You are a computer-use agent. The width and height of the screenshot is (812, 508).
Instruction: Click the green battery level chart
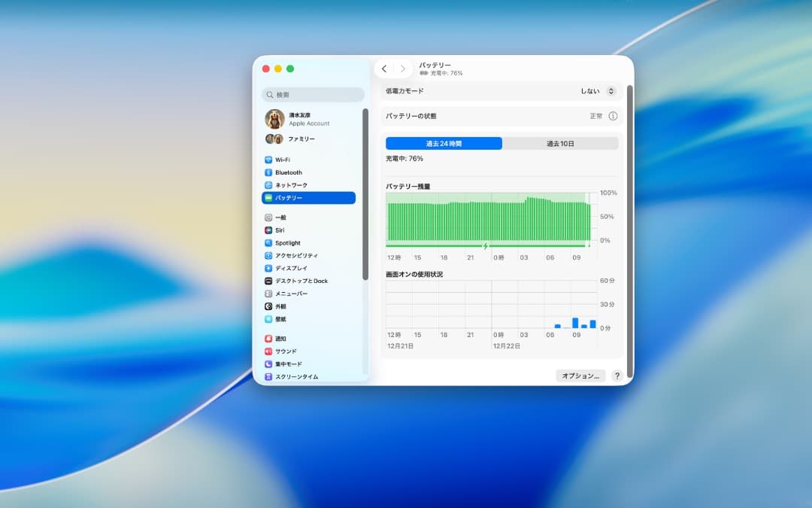click(x=489, y=218)
